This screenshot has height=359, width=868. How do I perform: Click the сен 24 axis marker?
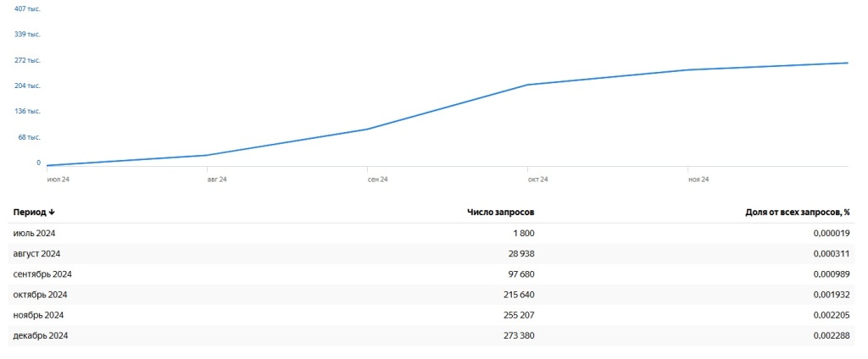point(377,179)
